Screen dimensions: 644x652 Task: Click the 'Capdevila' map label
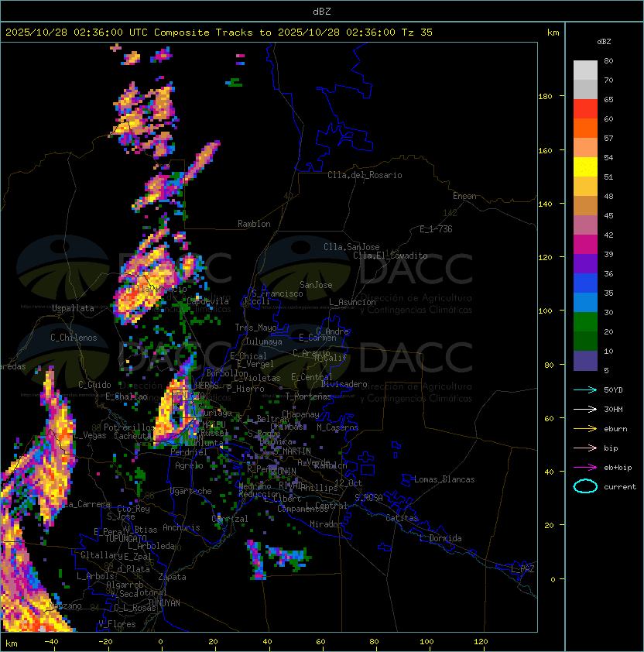coord(207,301)
